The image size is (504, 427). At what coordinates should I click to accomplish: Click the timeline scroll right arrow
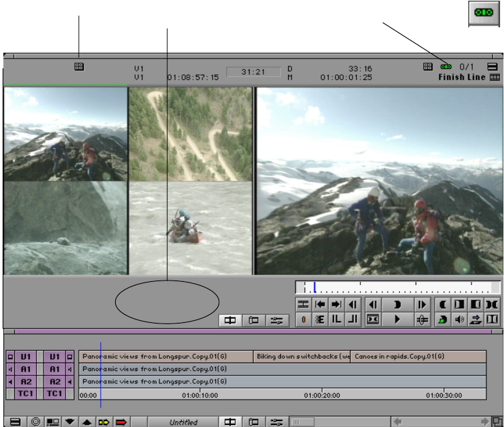coord(484,422)
